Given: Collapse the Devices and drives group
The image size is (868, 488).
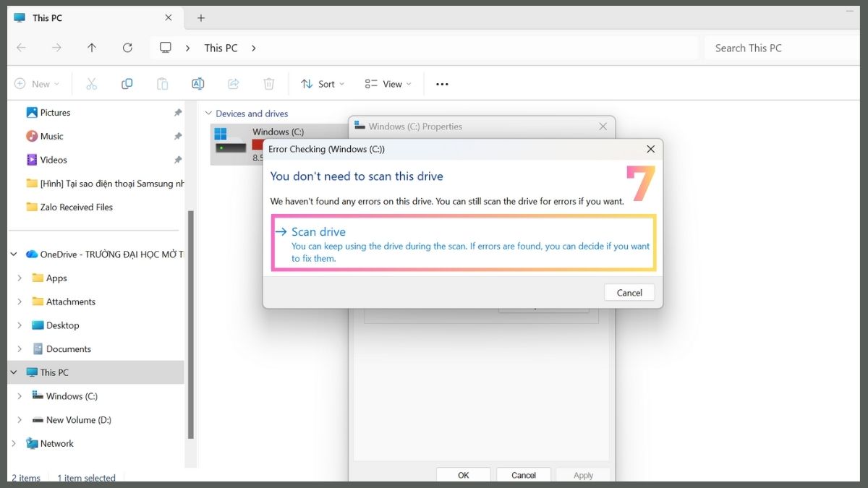Looking at the screenshot, I should click(208, 114).
